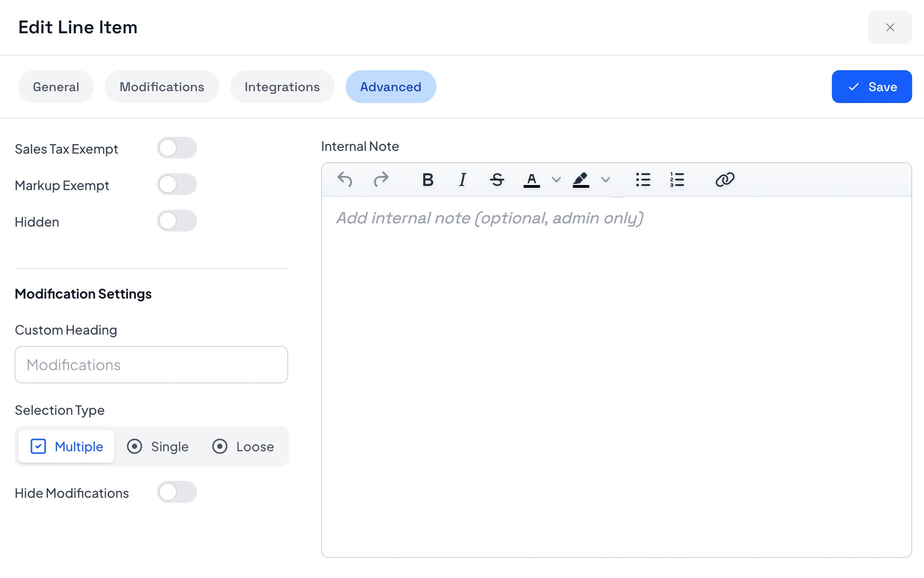Image resolution: width=924 pixels, height=578 pixels.
Task: Switch to the General tab
Action: point(56,87)
